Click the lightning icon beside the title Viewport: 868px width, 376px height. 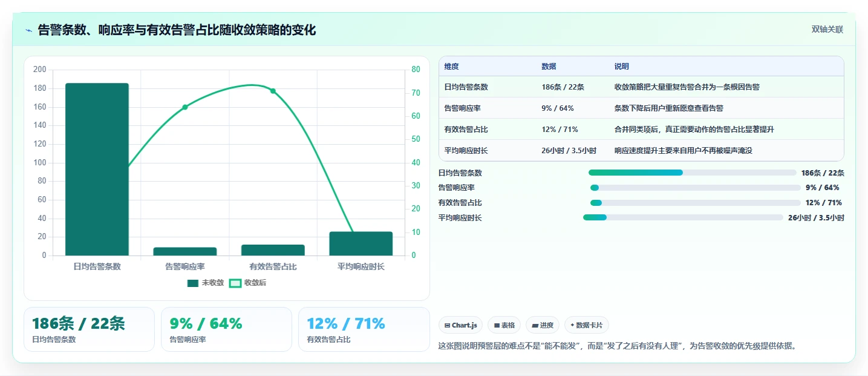pos(28,30)
